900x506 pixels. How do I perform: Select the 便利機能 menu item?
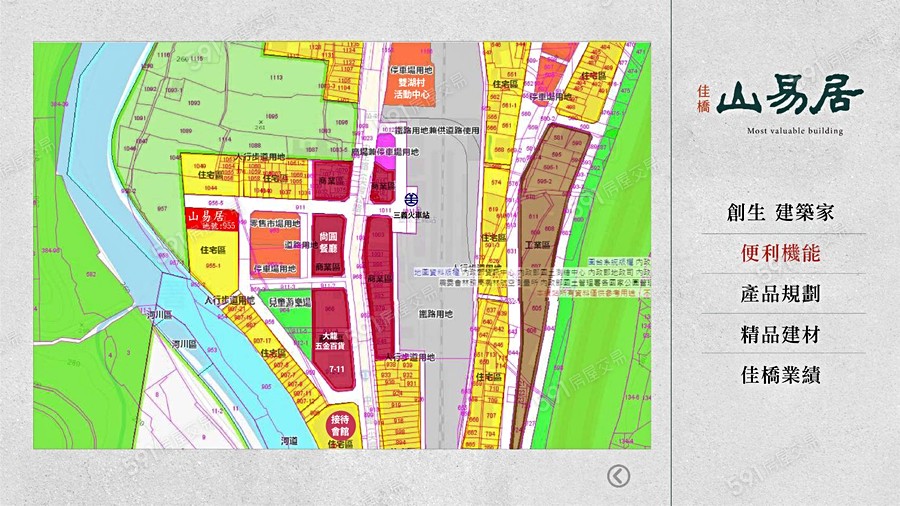[x=781, y=253]
